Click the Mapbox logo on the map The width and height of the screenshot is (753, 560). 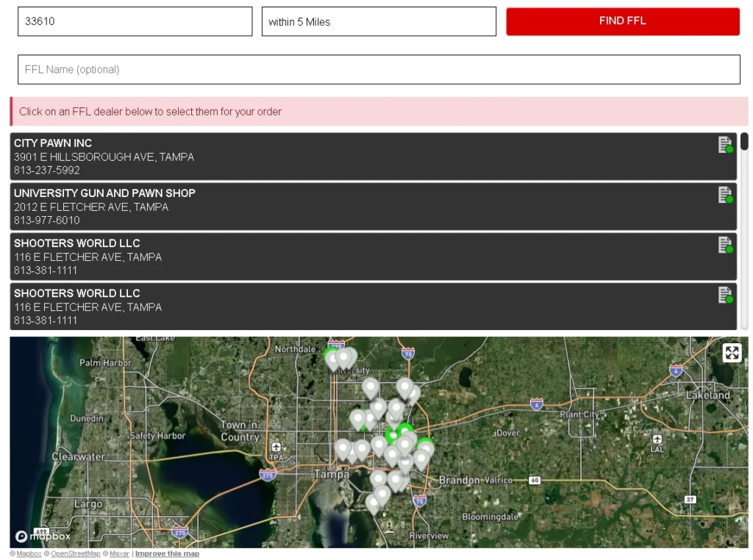coord(43,536)
